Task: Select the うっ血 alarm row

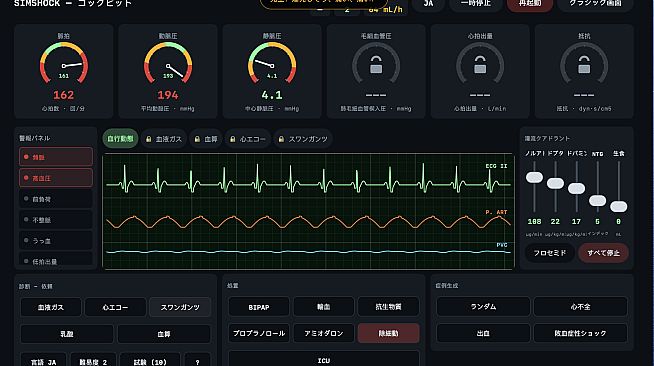Action: pos(56,241)
